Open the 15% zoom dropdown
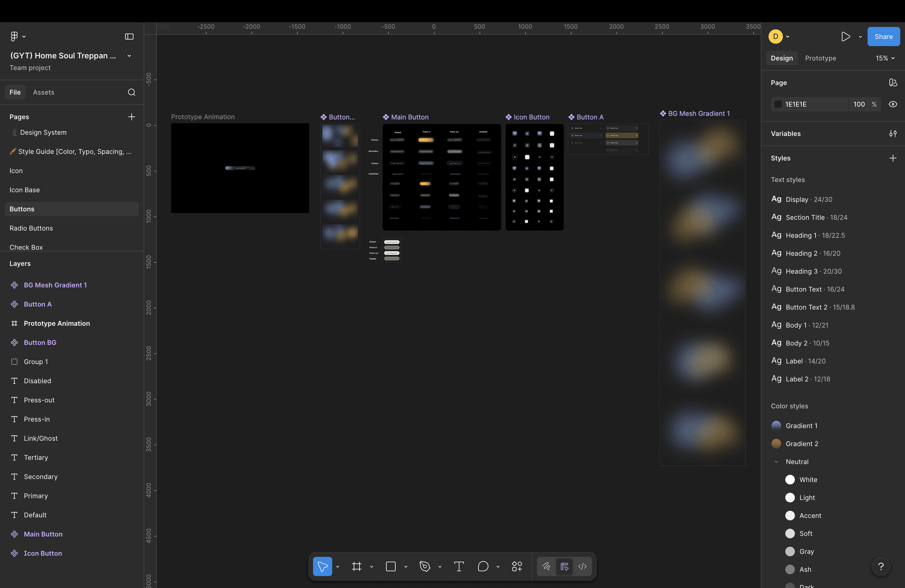Screen dimensions: 905x588 885,58
